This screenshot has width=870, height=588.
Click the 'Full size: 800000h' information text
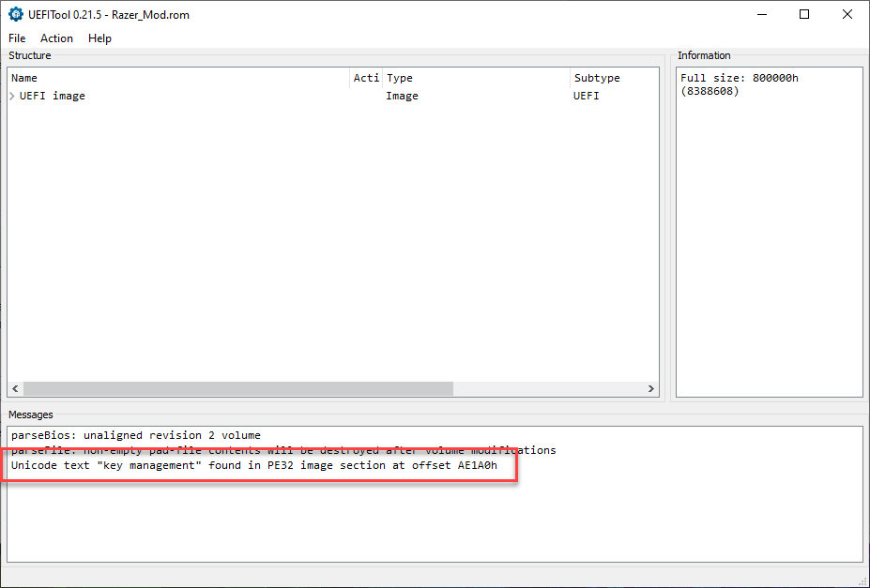[739, 84]
